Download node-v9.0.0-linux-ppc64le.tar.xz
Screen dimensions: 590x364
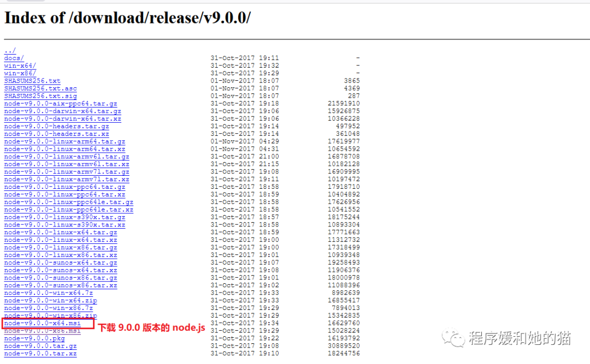[x=68, y=210]
